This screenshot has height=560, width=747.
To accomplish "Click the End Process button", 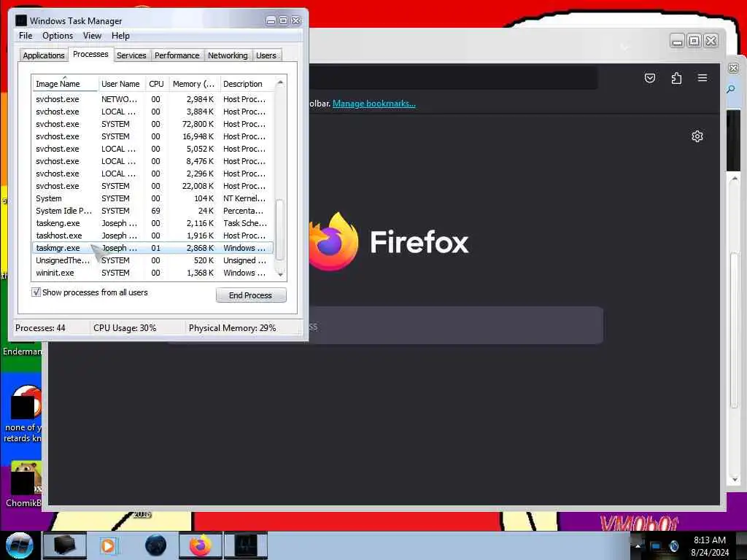I will click(251, 295).
